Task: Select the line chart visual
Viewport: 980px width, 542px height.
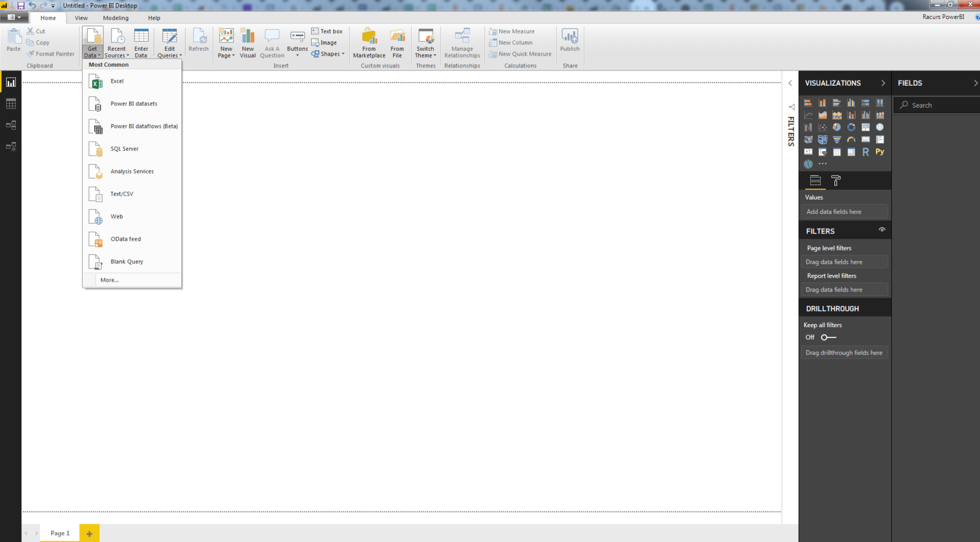Action: point(808,115)
